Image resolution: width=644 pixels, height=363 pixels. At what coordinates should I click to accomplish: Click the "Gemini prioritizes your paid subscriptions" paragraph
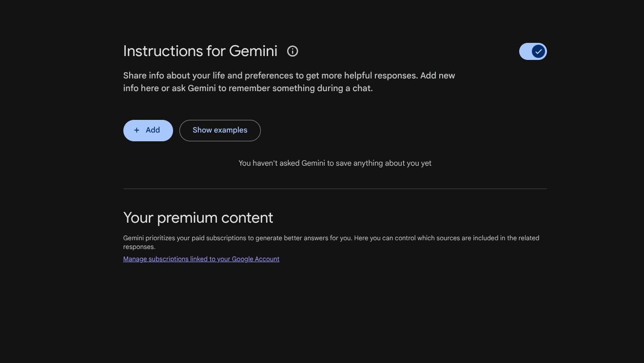[x=331, y=238]
